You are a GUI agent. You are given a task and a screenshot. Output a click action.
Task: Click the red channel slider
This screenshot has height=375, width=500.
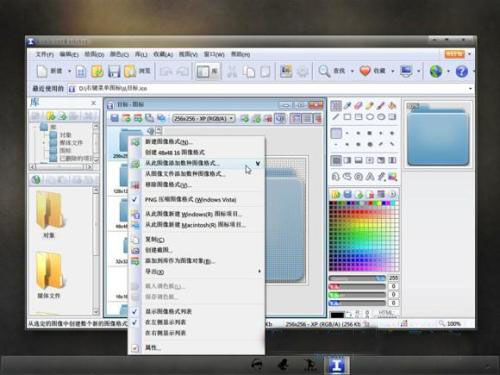pos(357,287)
